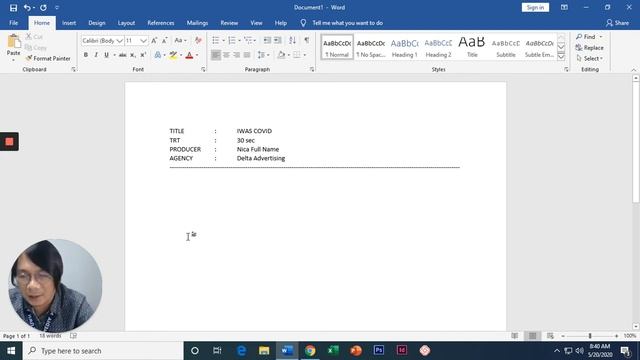Switch to the References tab
This screenshot has width=640, height=360.
coord(161,23)
